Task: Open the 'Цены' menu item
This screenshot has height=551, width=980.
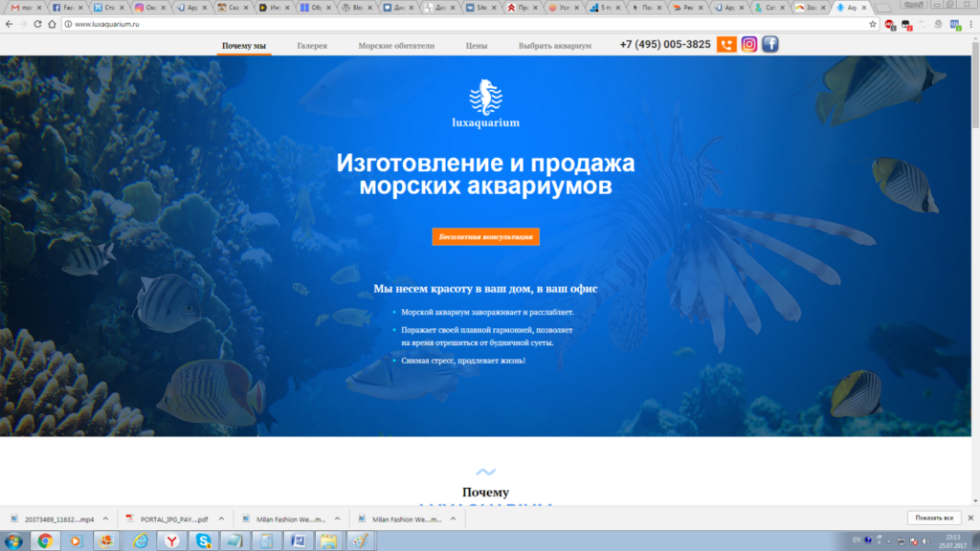Action: [477, 46]
